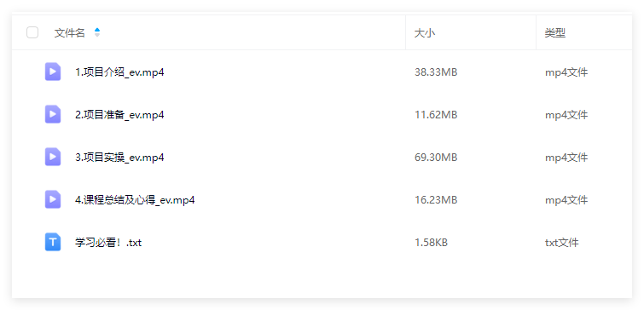
Task: Open the file 1.项目介绍_ev.mp4
Action: pyautogui.click(x=119, y=72)
